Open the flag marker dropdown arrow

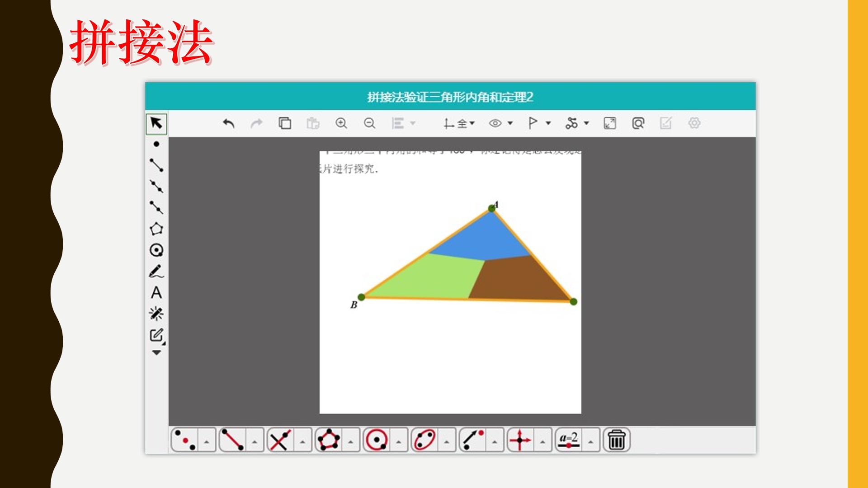coord(548,123)
